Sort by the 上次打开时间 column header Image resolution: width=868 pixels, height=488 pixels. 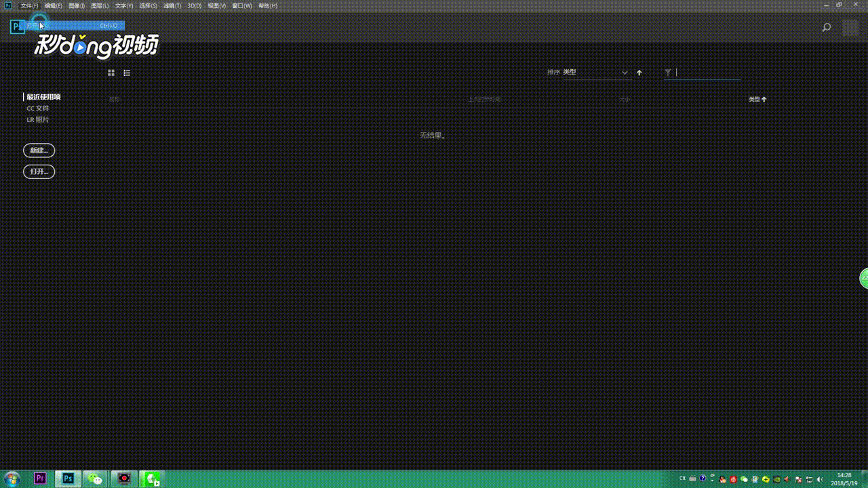coord(484,99)
